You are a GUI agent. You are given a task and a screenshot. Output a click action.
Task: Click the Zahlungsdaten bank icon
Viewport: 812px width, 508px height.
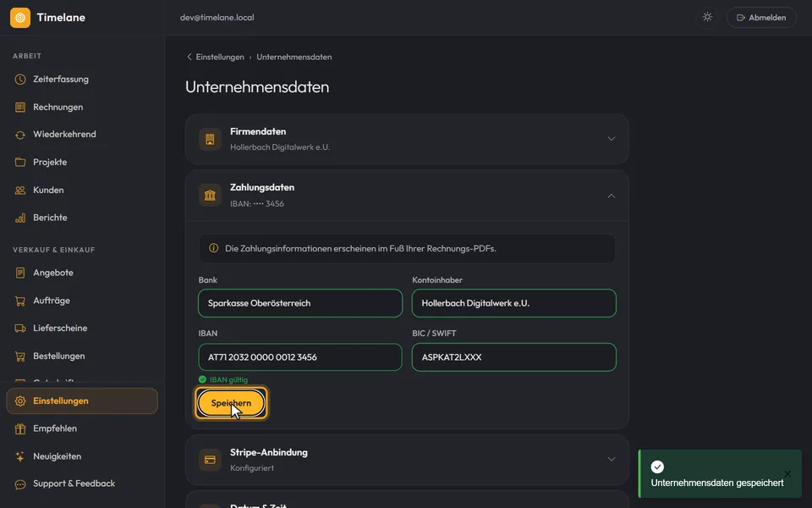(x=210, y=196)
